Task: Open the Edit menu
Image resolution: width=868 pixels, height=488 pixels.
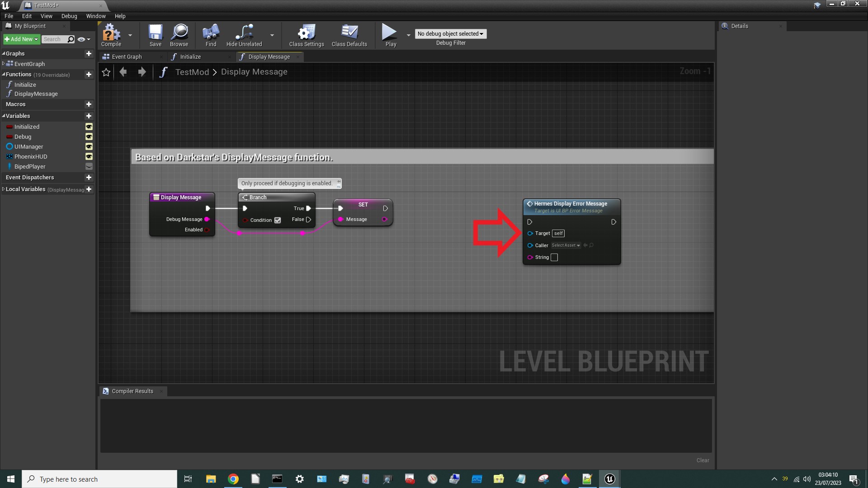Action: (27, 16)
